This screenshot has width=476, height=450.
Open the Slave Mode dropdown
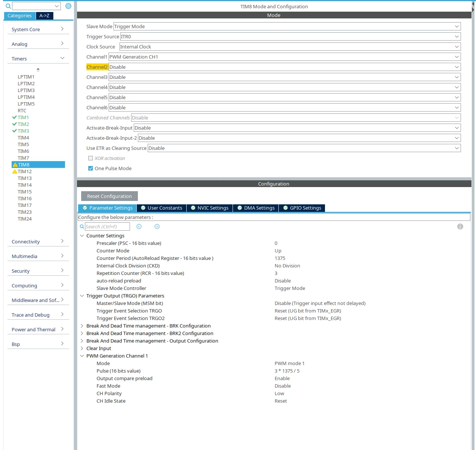pos(287,26)
